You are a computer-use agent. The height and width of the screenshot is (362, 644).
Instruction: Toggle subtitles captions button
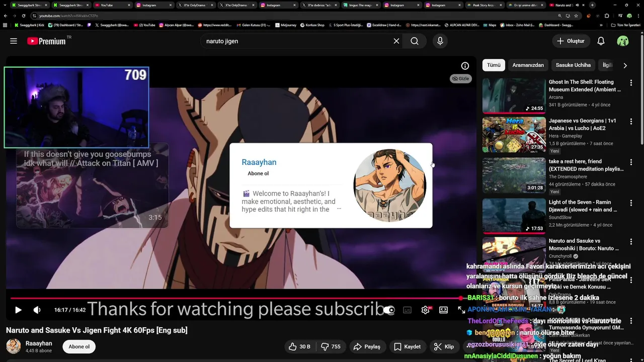point(407,310)
